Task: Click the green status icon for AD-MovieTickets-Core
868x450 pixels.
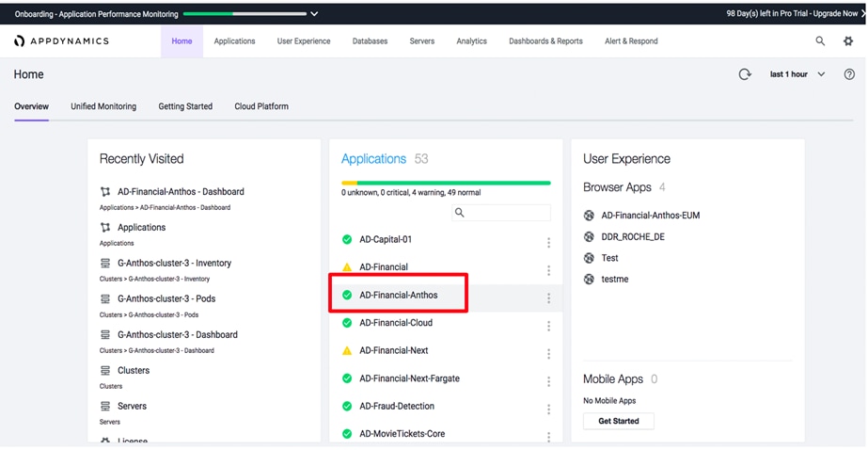Action: [347, 434]
